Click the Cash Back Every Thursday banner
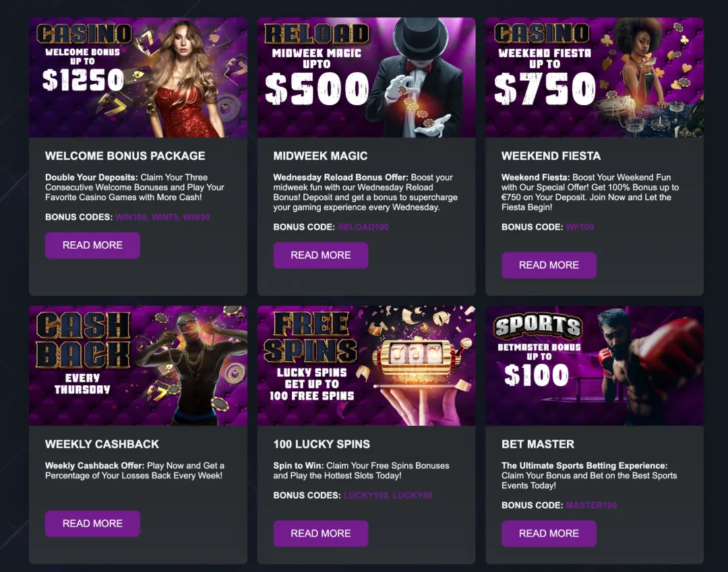 138,365
